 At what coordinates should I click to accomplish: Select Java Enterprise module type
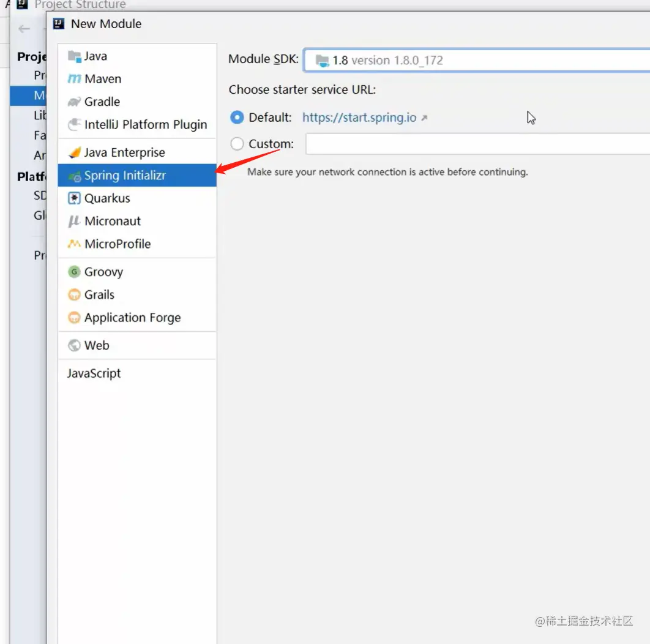click(x=137, y=152)
